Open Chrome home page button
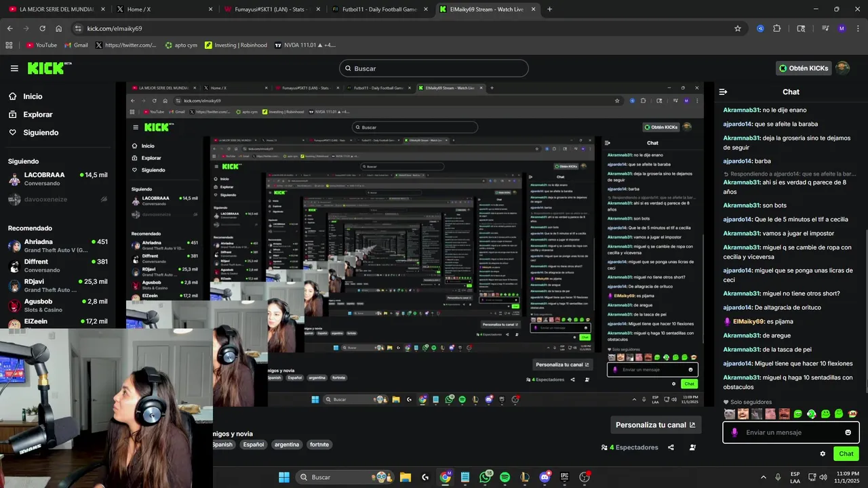This screenshot has width=868, height=488. pos(59,28)
